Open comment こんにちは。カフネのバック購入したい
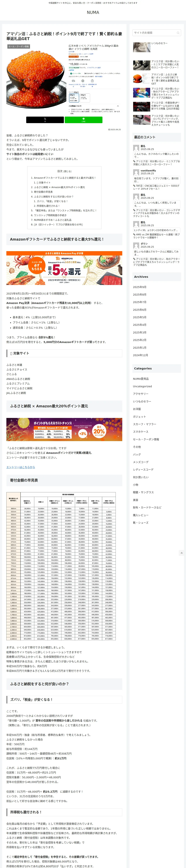The image size is (186, 868). click(x=157, y=155)
